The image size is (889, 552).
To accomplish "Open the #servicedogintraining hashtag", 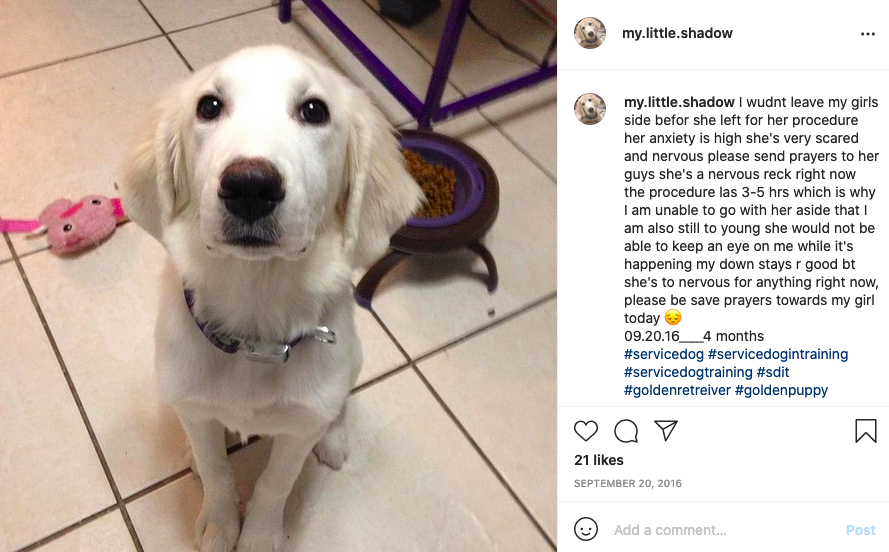I will (778, 354).
